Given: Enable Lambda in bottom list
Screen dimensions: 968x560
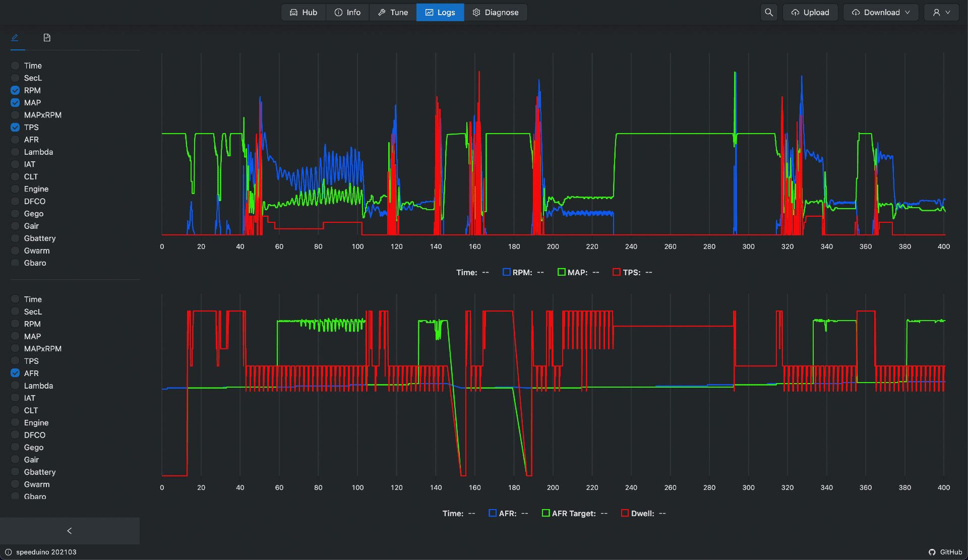Looking at the screenshot, I should click(15, 386).
